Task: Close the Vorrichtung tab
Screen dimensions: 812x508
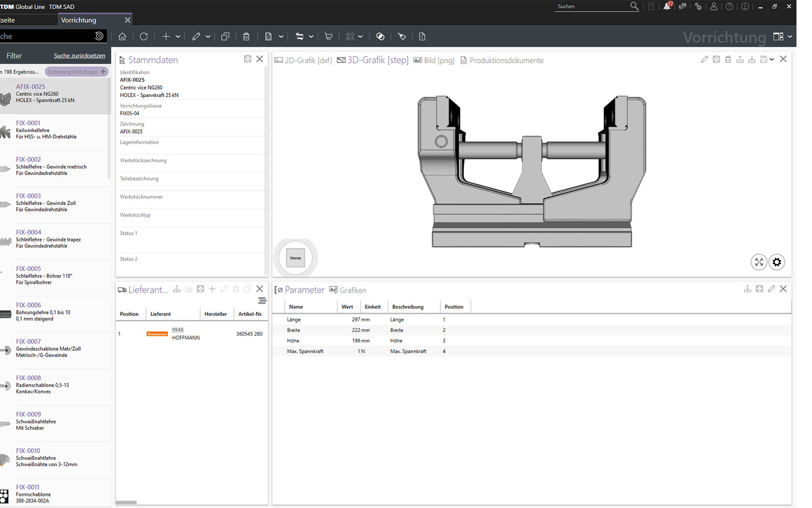Action: click(127, 20)
